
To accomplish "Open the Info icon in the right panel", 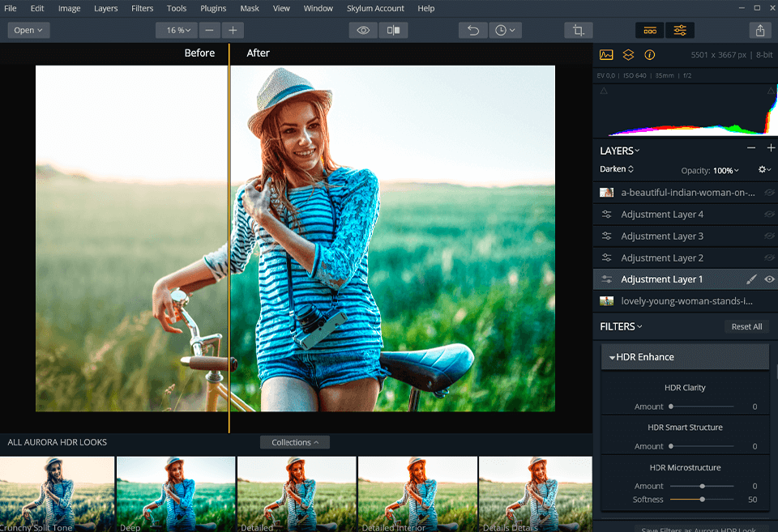I will [x=649, y=54].
